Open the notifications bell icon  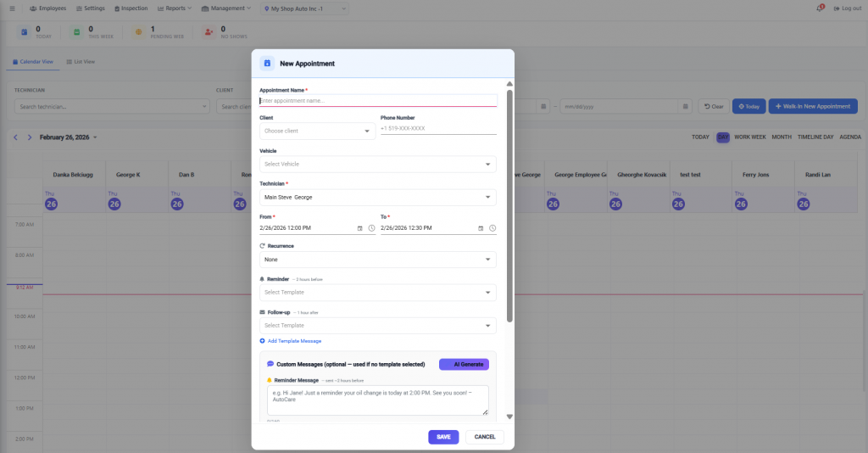point(819,8)
